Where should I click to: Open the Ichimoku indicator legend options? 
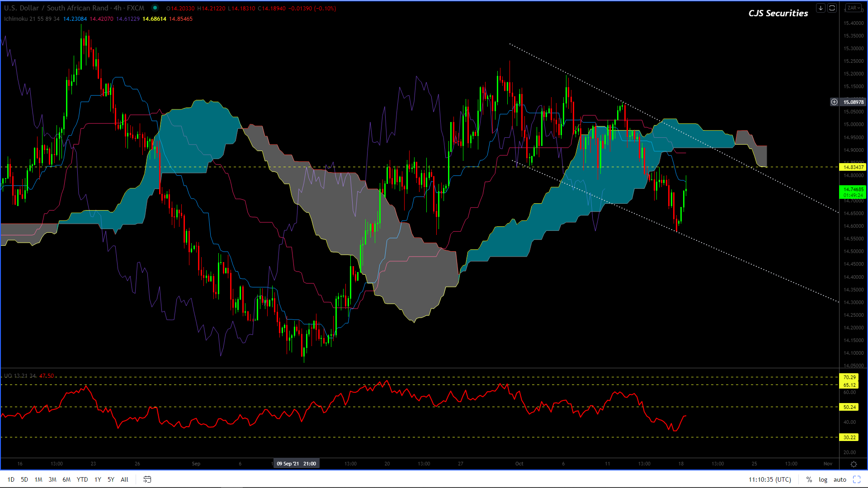pyautogui.click(x=32, y=19)
